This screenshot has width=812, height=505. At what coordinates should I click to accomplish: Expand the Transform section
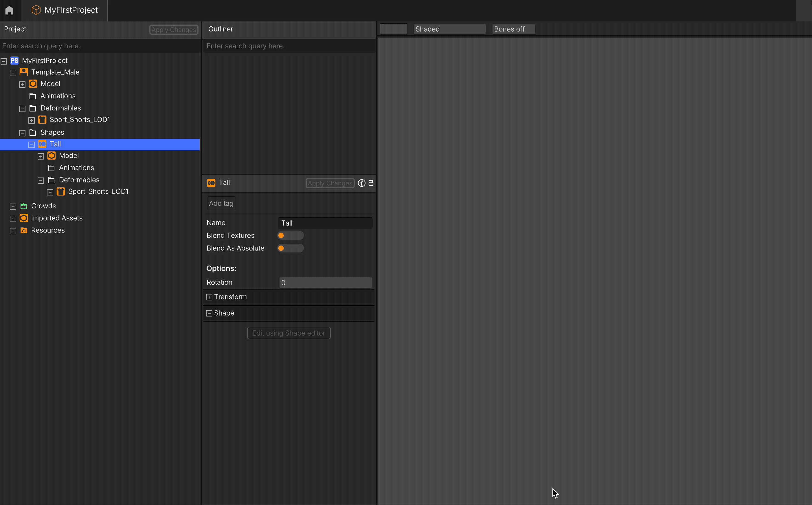click(209, 297)
